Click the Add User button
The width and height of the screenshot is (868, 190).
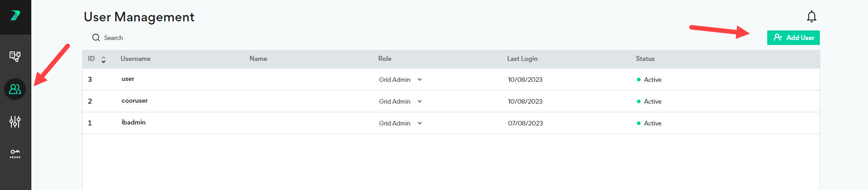pyautogui.click(x=793, y=38)
